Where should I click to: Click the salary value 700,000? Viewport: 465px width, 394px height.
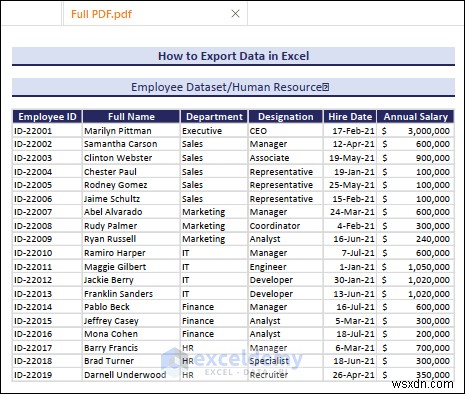tap(433, 348)
